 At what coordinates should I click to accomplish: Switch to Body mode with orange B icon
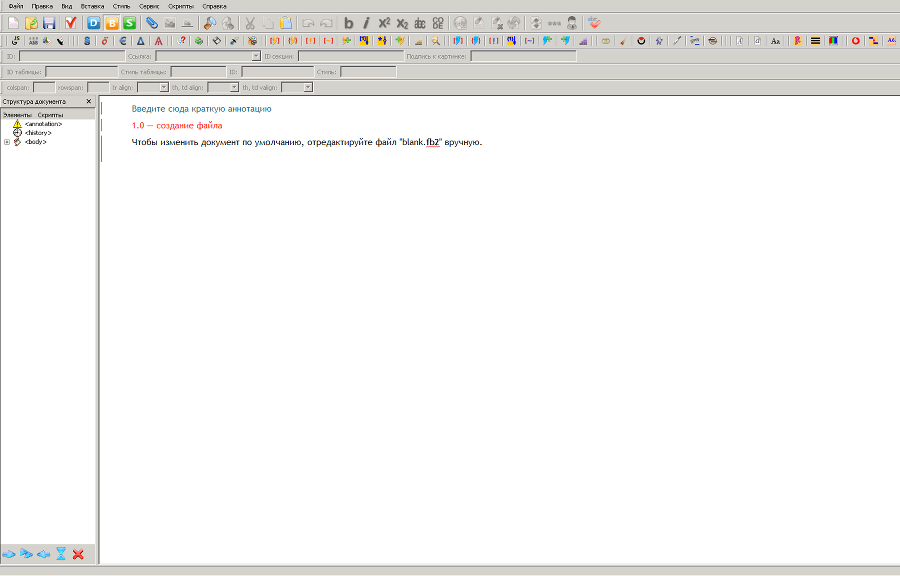pos(112,22)
